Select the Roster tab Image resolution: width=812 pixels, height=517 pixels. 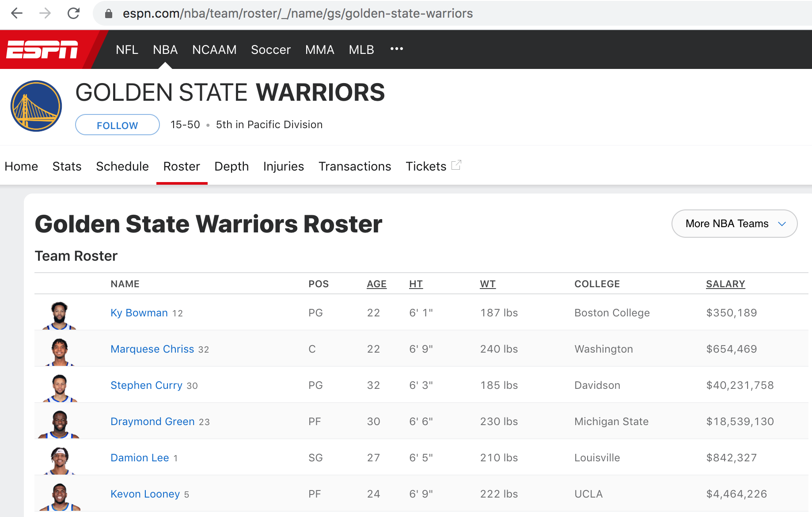click(x=182, y=166)
